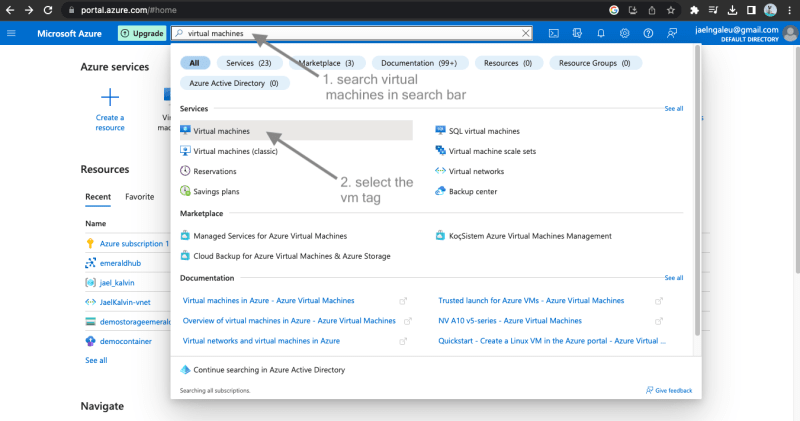Go to Microsoft Azure home link
This screenshot has height=421, width=800.
[69, 33]
